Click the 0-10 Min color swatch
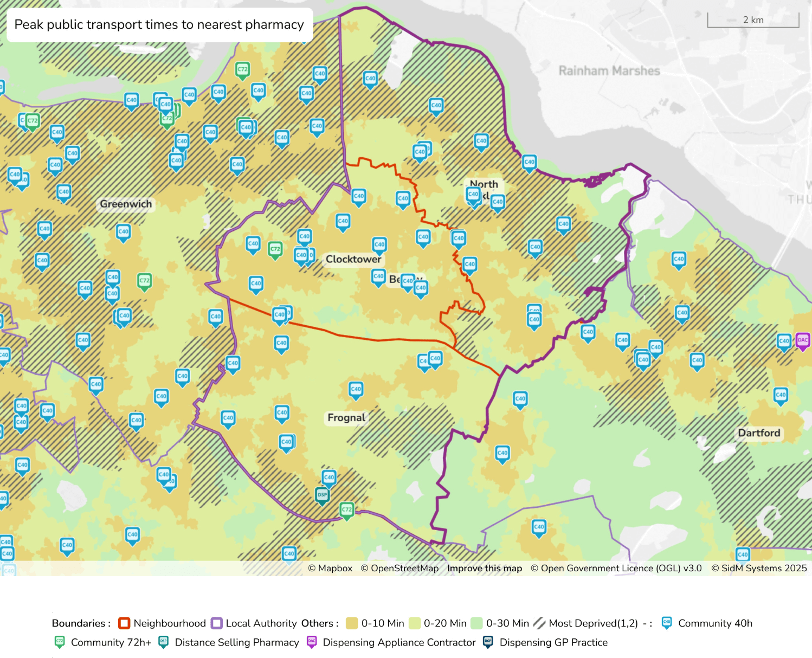The width and height of the screenshot is (812, 658). (x=353, y=623)
